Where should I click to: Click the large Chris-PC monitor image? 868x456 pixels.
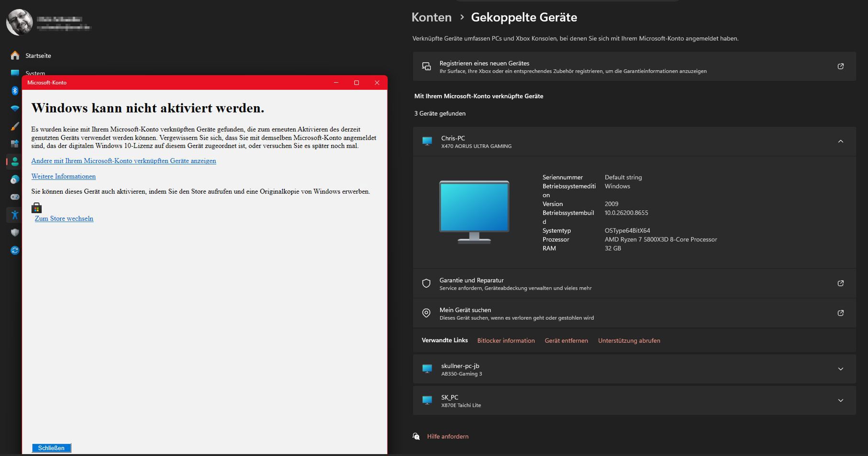(474, 212)
